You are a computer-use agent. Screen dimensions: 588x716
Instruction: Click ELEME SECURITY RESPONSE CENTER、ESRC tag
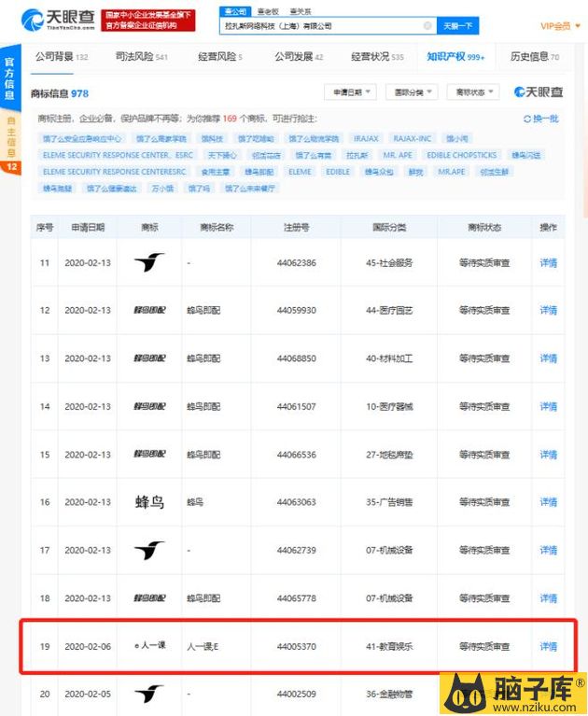pos(118,155)
